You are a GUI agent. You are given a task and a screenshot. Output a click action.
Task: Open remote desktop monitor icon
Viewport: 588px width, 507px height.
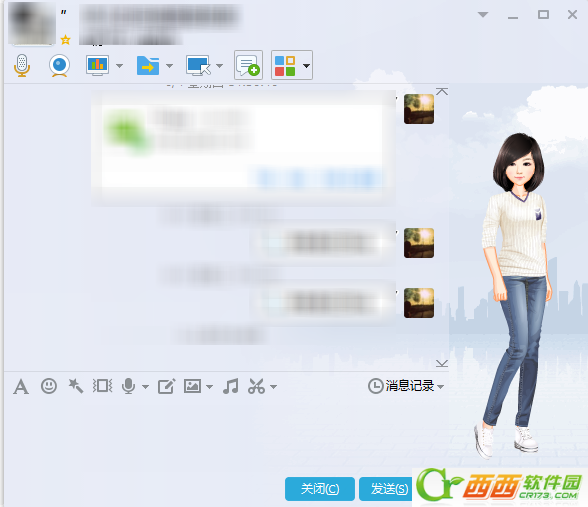198,66
